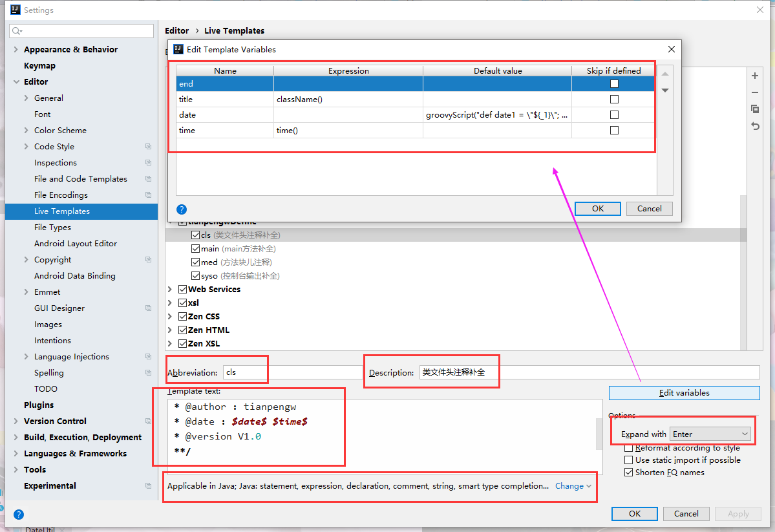Screen dimensions: 775x532
Task: Open the Expand with dropdown
Action: tap(710, 434)
